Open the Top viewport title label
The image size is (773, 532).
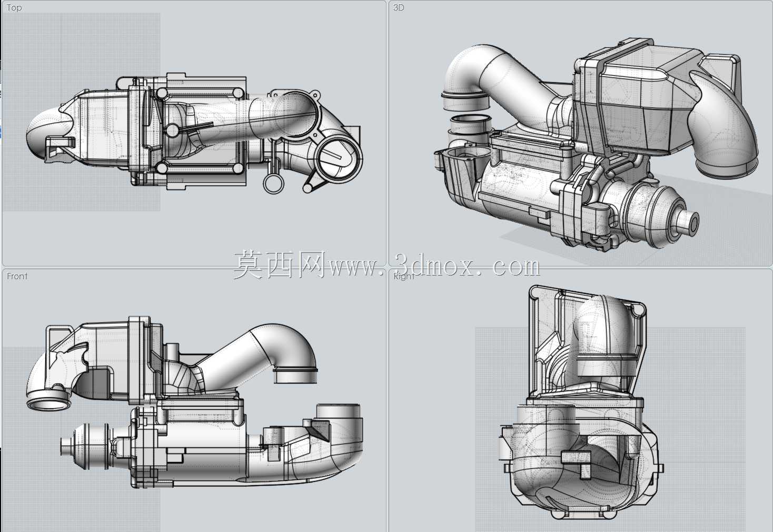(x=14, y=7)
